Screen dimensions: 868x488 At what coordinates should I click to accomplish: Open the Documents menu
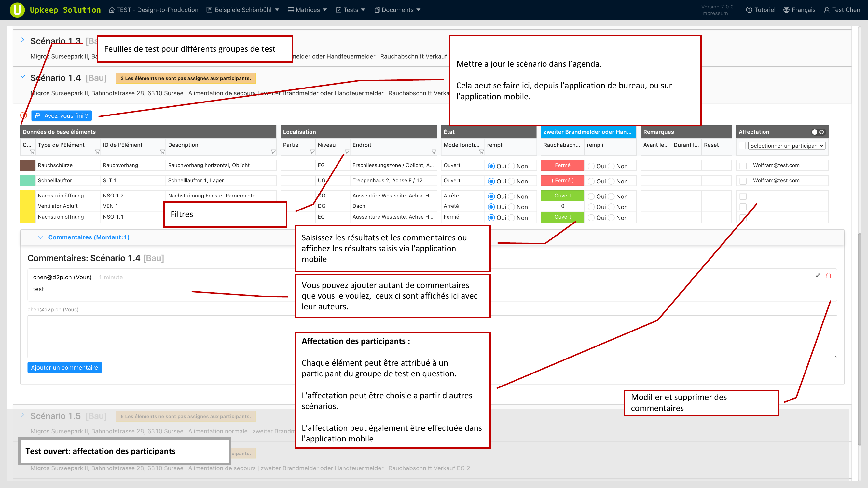[397, 10]
